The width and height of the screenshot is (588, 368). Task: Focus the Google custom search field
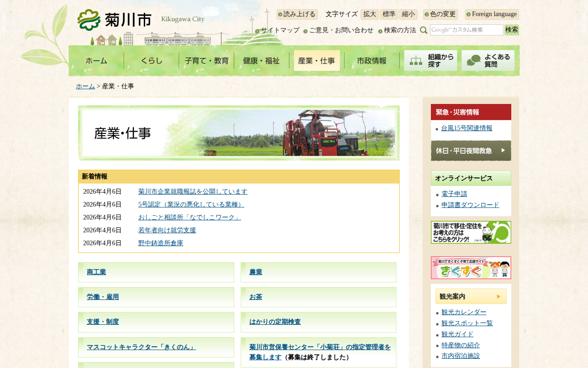(466, 30)
